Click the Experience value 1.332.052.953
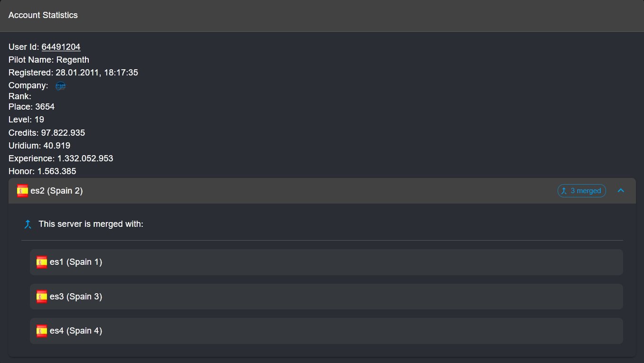This screenshot has height=363, width=644. (x=85, y=158)
